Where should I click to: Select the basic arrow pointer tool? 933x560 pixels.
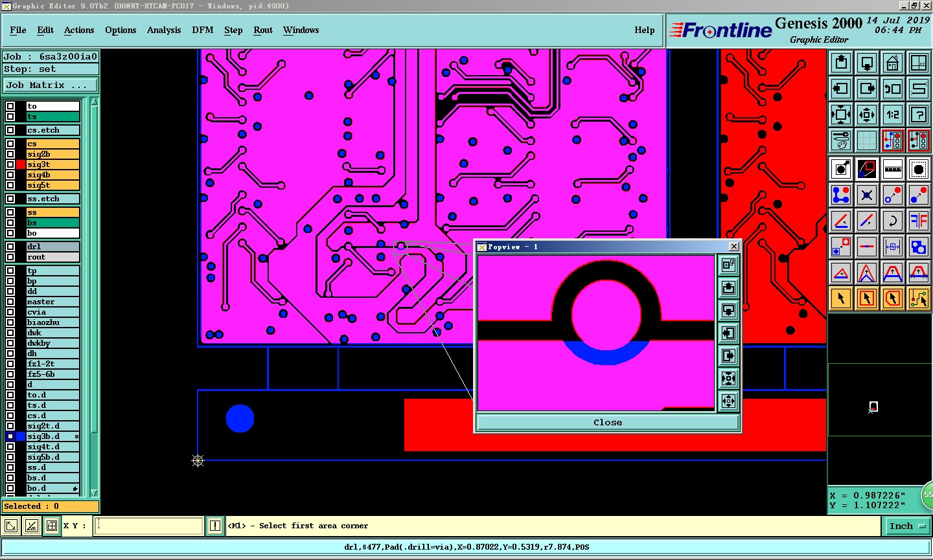[841, 298]
